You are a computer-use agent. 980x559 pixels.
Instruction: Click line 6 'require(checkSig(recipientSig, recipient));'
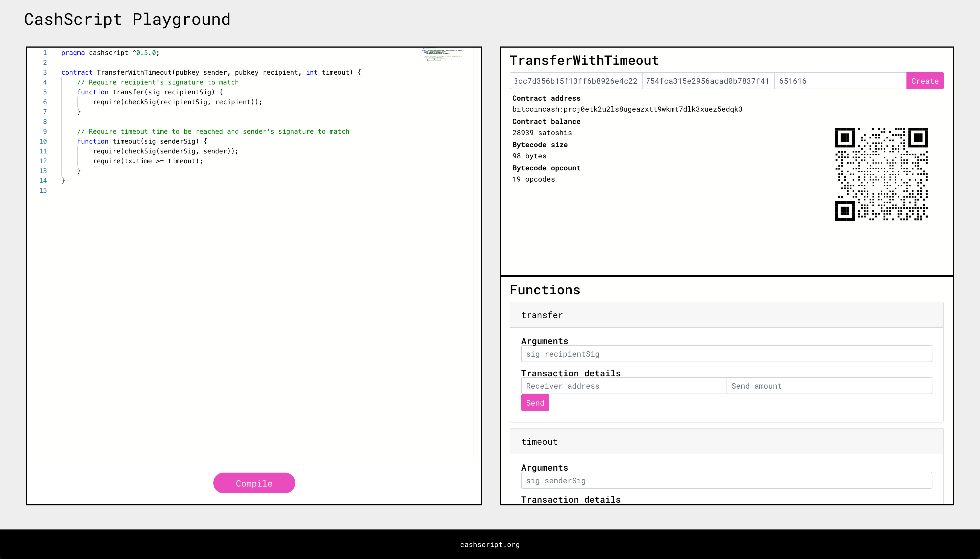[x=177, y=102]
